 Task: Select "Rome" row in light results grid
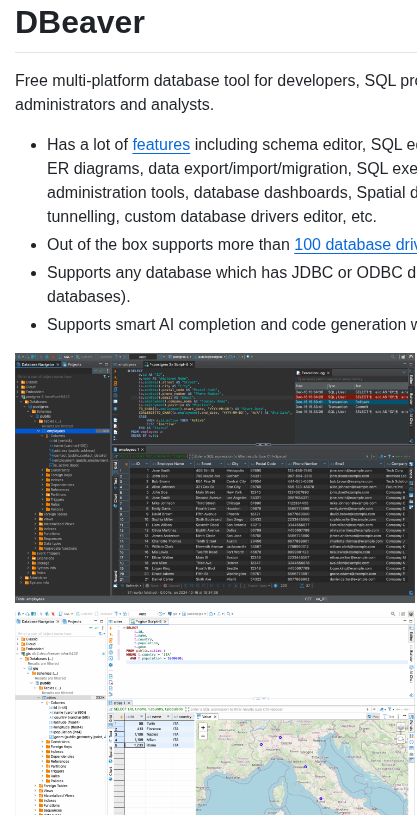point(154,745)
